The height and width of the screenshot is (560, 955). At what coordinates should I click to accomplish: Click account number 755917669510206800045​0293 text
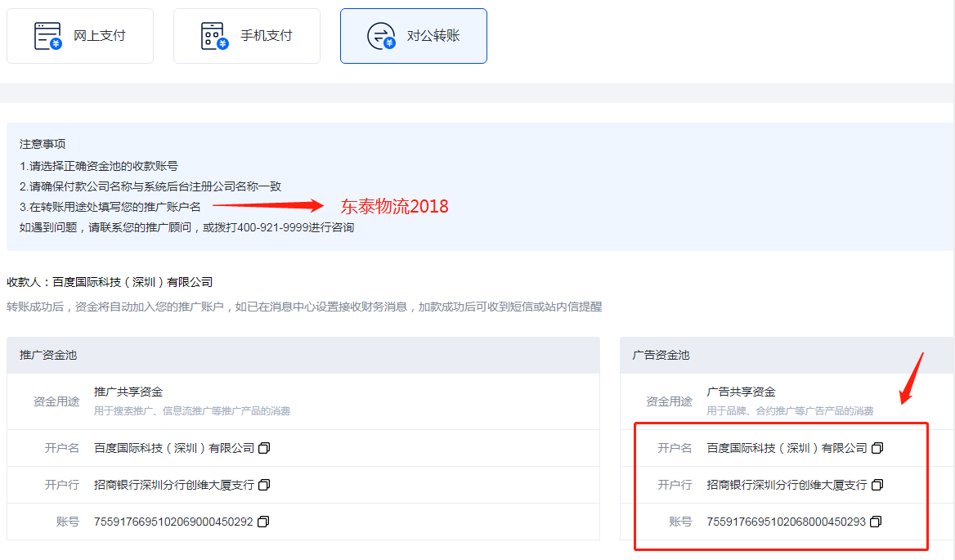[x=787, y=522]
